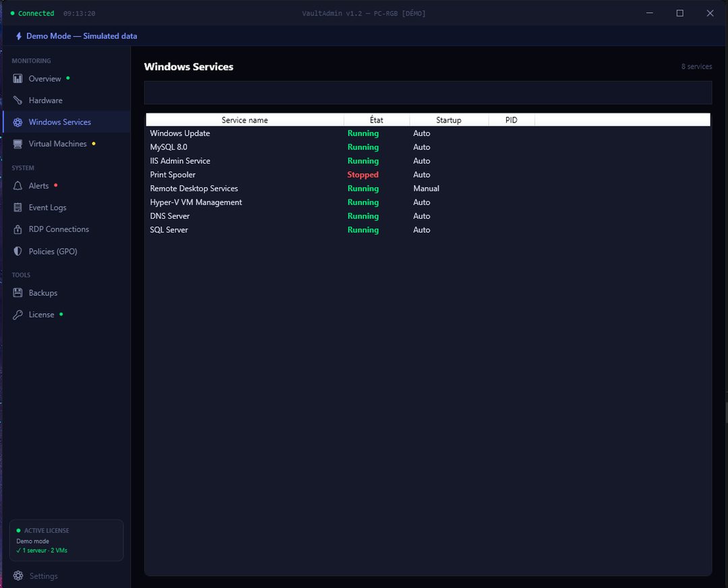Click the 09:13:20 clock in the title bar
This screenshot has height=588, width=728.
(80, 13)
